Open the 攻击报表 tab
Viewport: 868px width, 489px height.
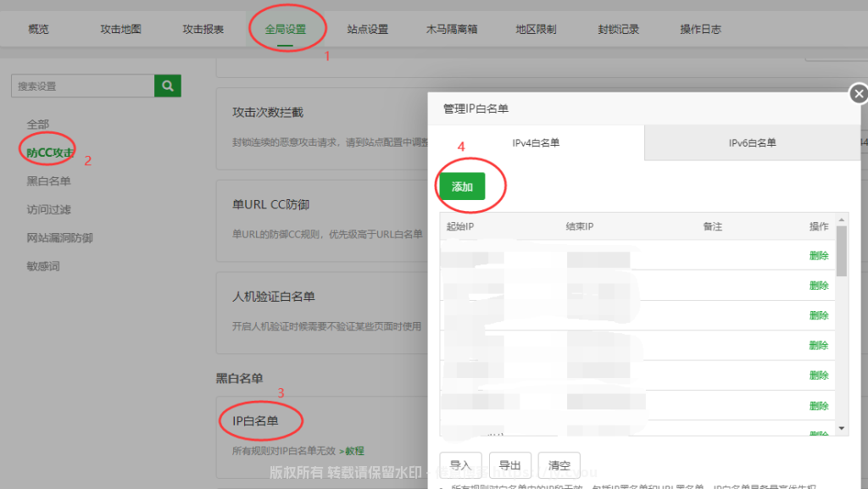203,29
